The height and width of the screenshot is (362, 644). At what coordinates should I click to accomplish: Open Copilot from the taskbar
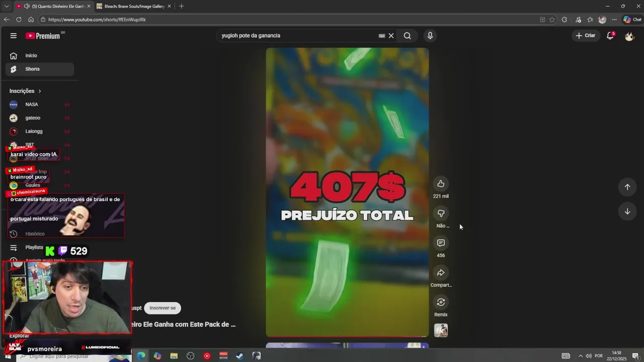(x=157, y=356)
